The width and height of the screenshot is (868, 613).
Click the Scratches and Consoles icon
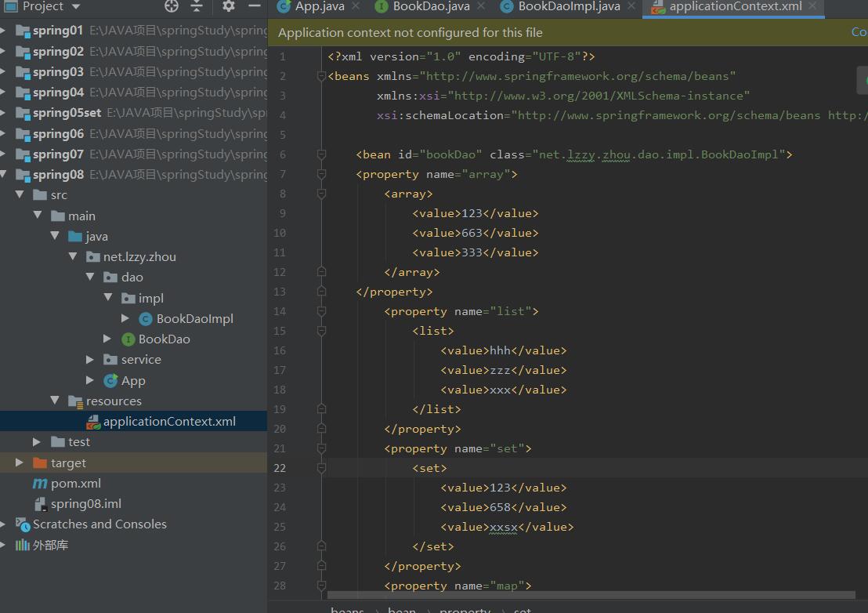point(23,525)
